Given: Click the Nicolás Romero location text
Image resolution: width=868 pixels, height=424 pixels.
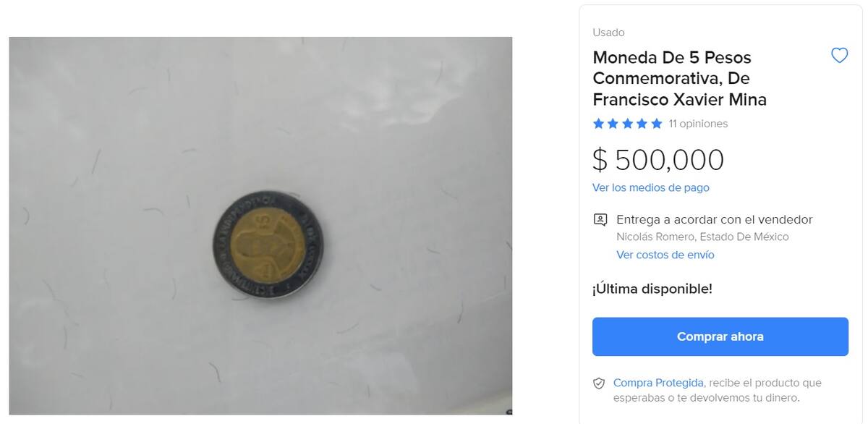Looking at the screenshot, I should pyautogui.click(x=702, y=237).
